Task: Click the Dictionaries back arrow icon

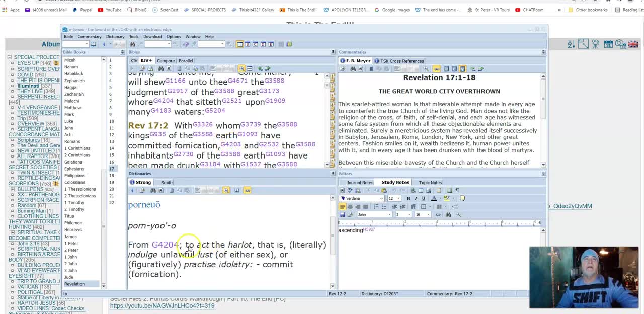Action: pyautogui.click(x=133, y=190)
